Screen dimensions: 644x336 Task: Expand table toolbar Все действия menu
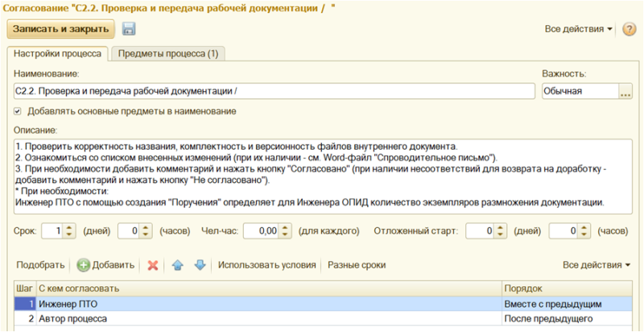(596, 265)
